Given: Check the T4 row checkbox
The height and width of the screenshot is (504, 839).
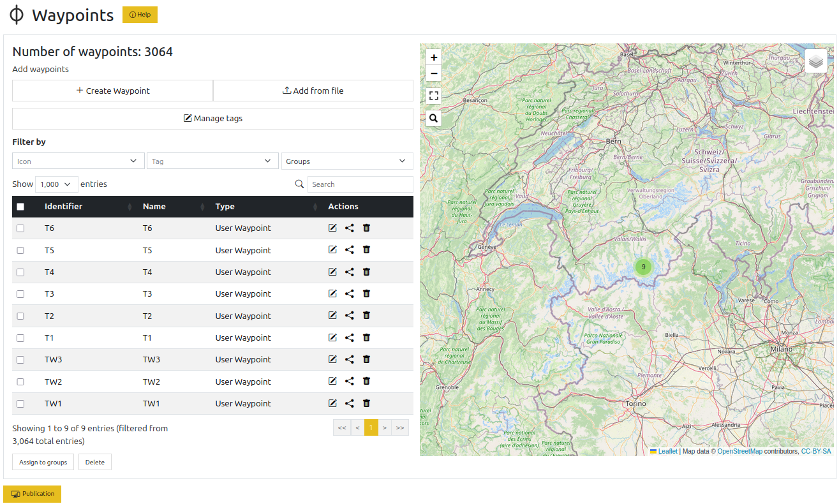Looking at the screenshot, I should 20,272.
